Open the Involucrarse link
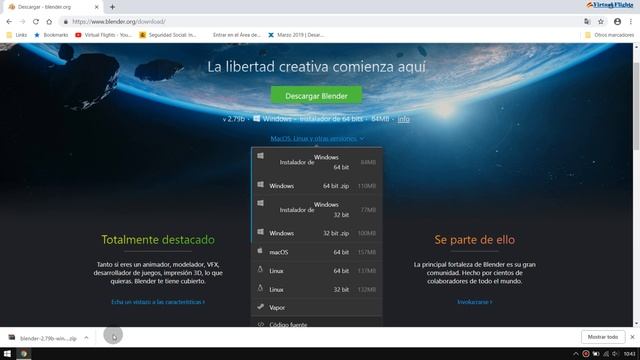 click(474, 302)
